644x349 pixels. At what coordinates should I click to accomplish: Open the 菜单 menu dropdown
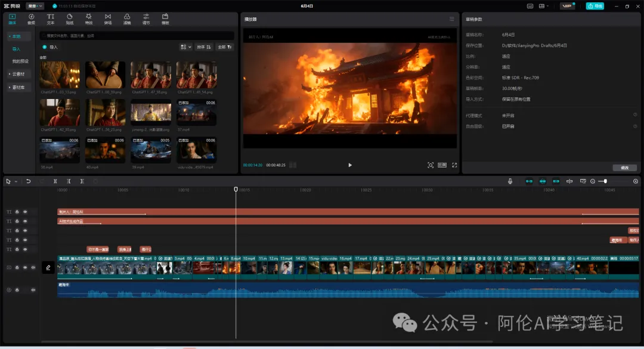coord(35,6)
